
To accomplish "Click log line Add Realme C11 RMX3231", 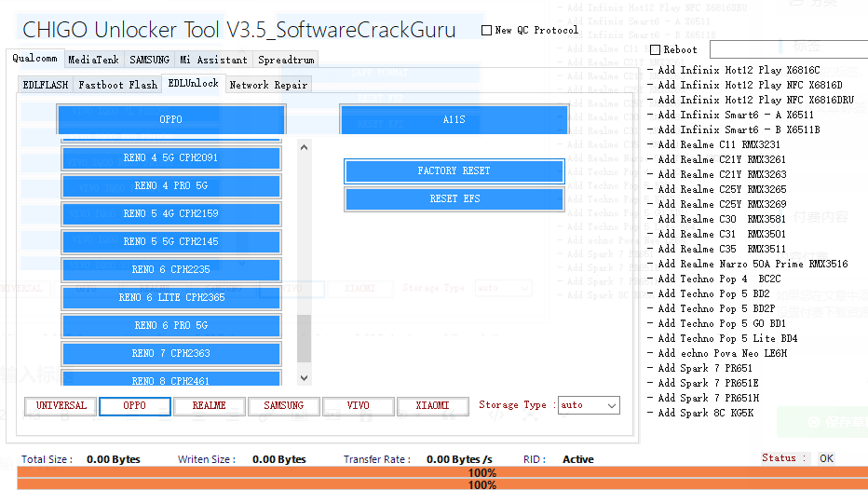I will coord(713,145).
